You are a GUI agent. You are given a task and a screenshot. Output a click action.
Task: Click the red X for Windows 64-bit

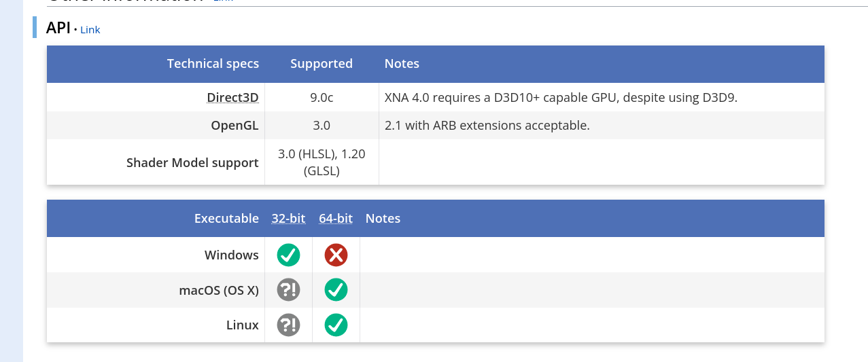click(x=336, y=255)
